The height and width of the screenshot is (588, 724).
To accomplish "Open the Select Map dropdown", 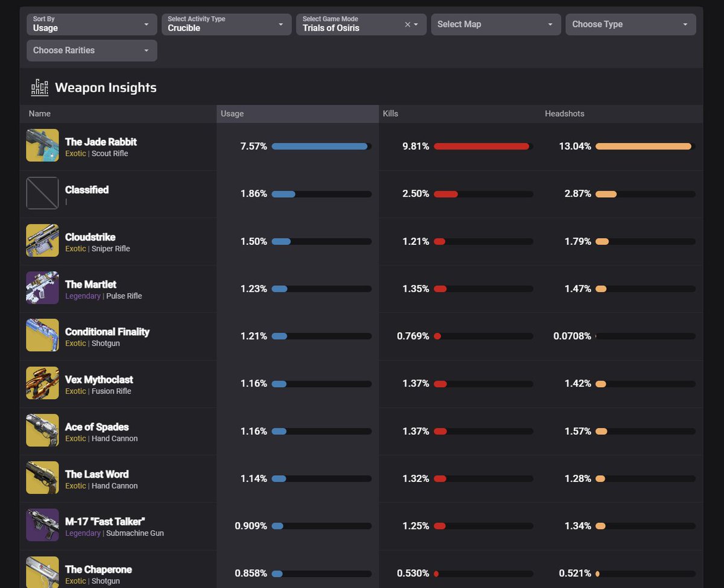I will tap(496, 24).
